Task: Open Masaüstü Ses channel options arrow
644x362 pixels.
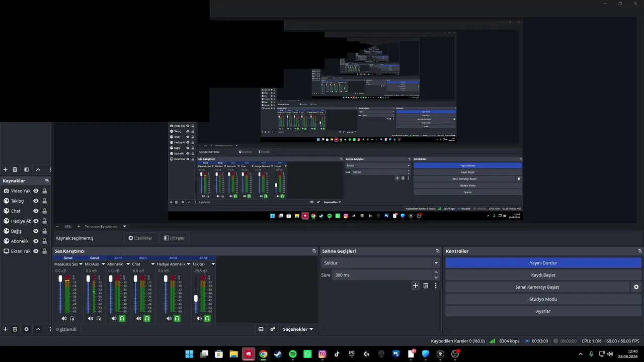Action: 81,264
